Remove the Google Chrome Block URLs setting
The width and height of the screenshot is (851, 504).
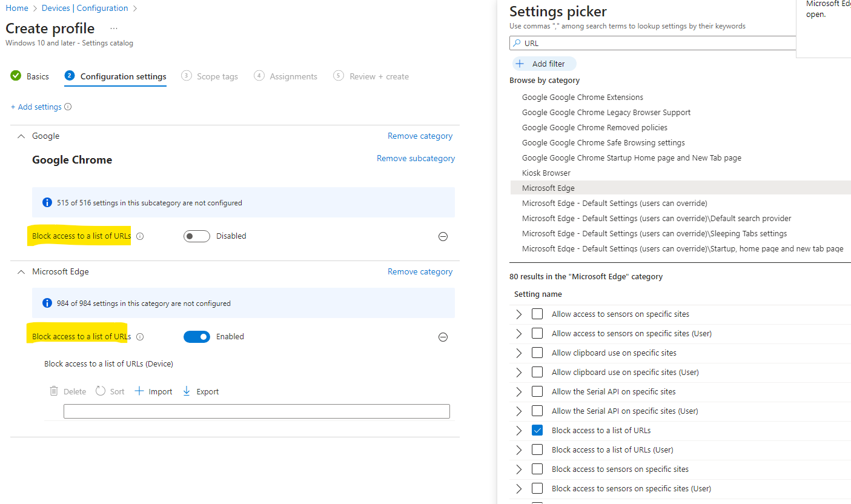(443, 236)
